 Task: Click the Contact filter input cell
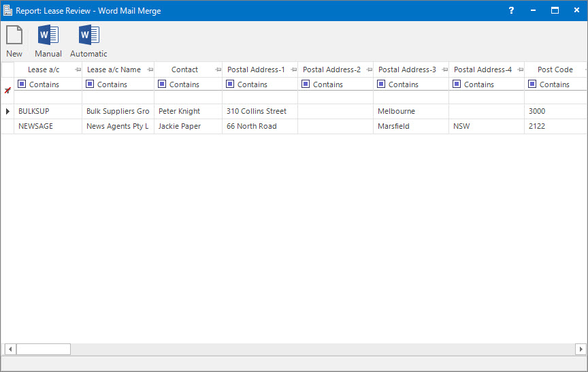189,97
